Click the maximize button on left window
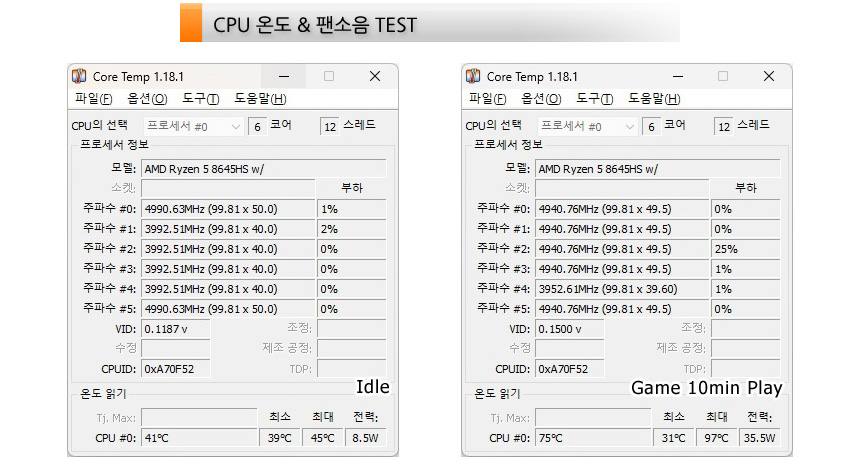The width and height of the screenshot is (860, 461). point(329,77)
